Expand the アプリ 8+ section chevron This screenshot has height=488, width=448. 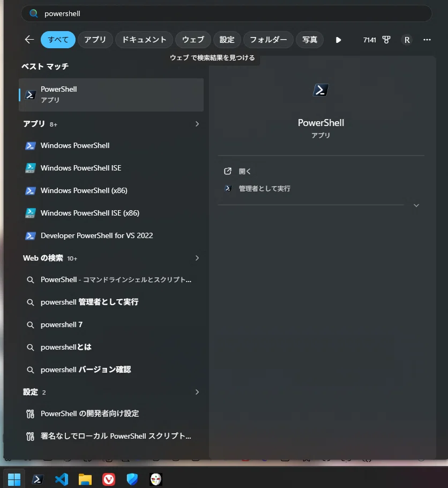click(x=197, y=124)
